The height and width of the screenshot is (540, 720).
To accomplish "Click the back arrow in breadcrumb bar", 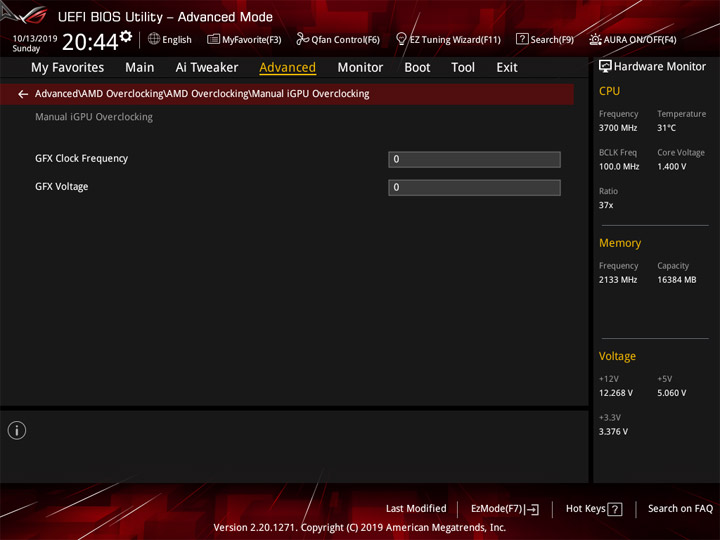I will (x=23, y=94).
